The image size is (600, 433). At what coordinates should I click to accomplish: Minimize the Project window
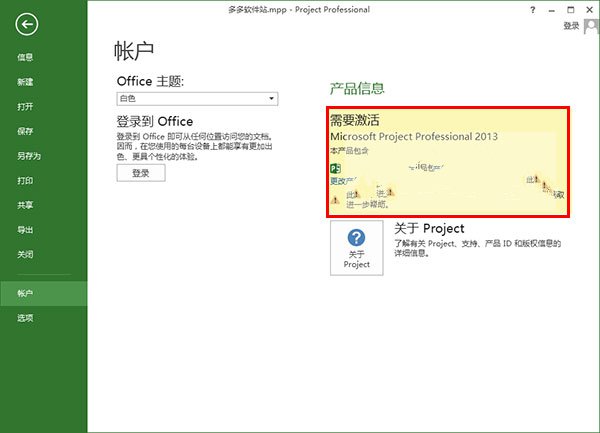pos(551,10)
